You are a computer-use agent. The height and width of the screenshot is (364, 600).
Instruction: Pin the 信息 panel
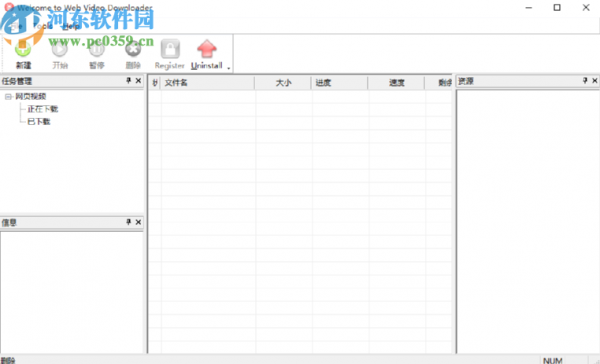tap(129, 222)
